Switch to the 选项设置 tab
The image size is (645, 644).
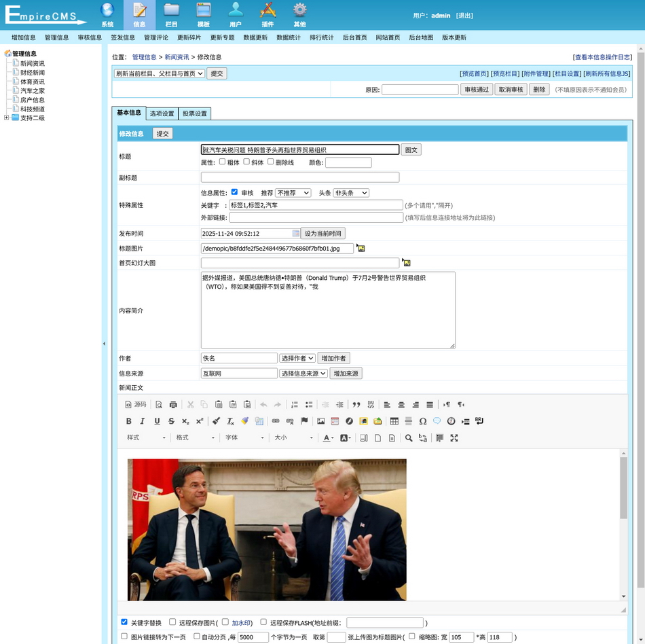point(162,113)
